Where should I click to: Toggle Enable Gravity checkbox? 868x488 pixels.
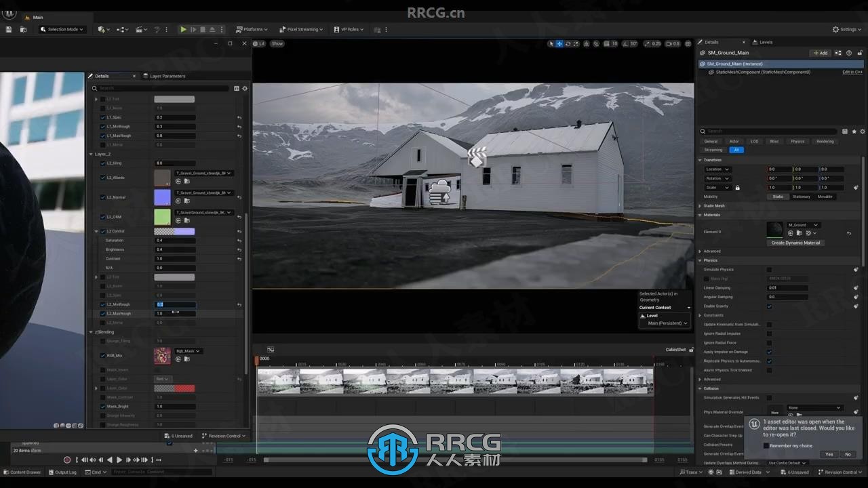769,306
